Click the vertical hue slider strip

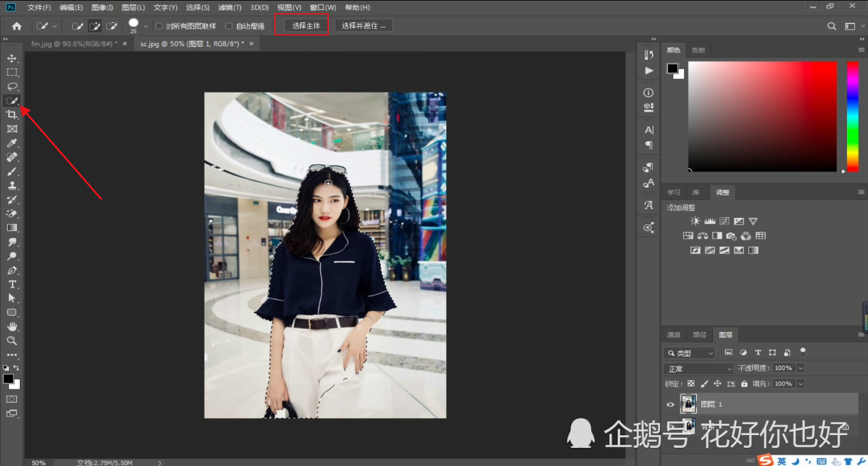[852, 116]
